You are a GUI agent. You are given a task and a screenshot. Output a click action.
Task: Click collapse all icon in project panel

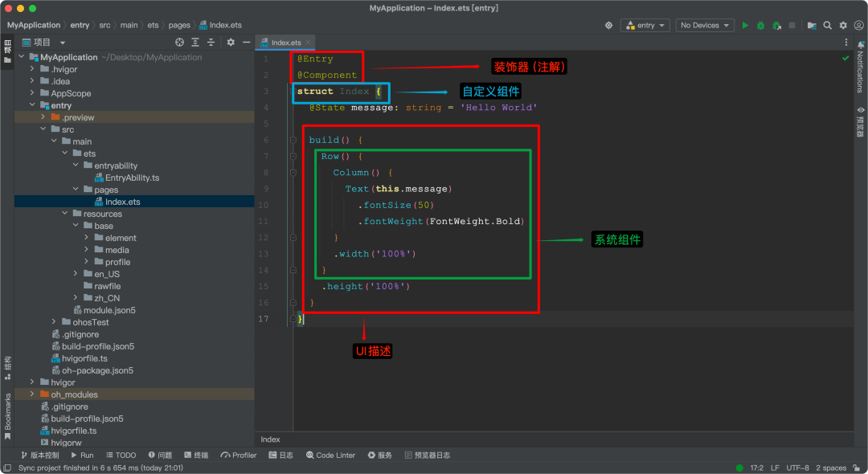point(211,42)
